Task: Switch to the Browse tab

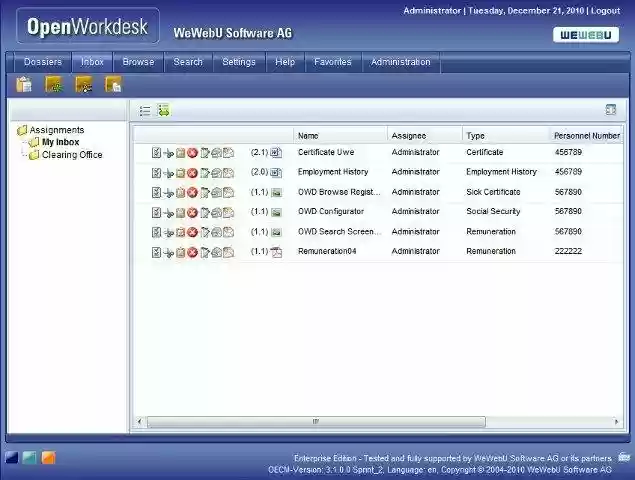Action: tap(138, 62)
